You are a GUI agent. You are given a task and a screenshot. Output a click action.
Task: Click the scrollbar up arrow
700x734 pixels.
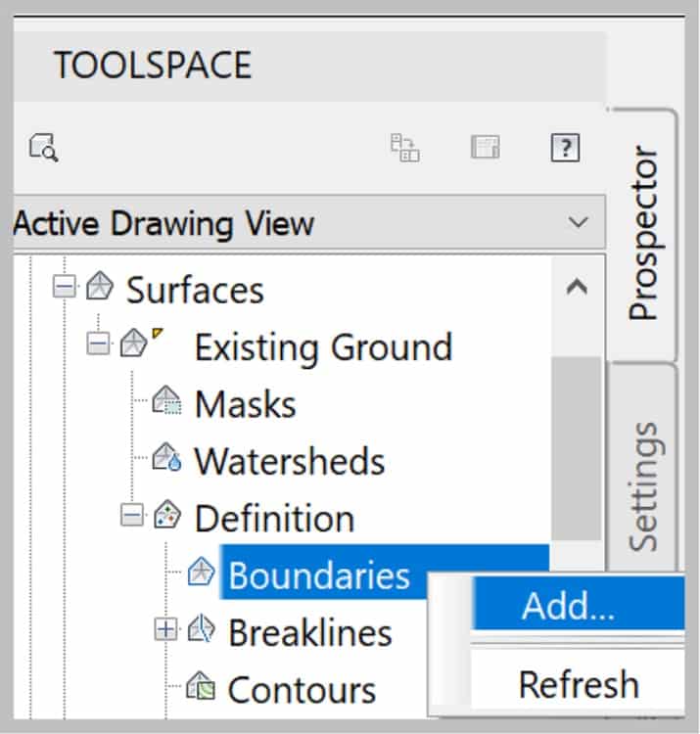point(577,287)
